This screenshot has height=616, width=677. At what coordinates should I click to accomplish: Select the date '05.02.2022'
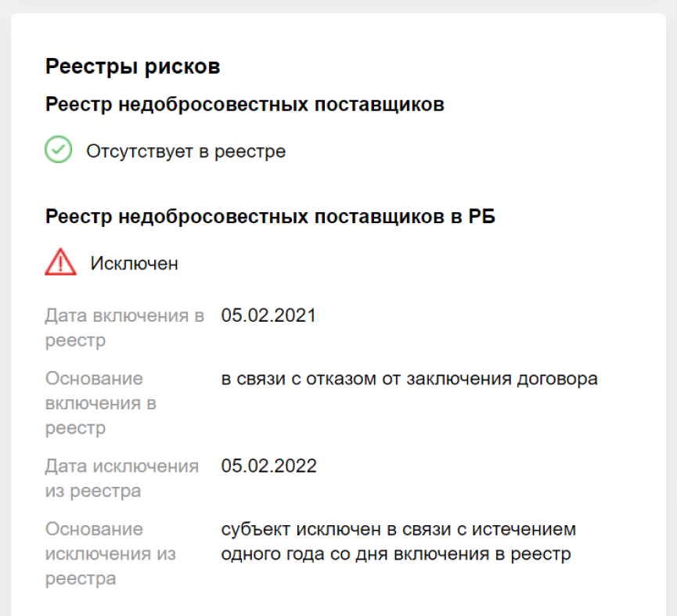[x=269, y=465]
